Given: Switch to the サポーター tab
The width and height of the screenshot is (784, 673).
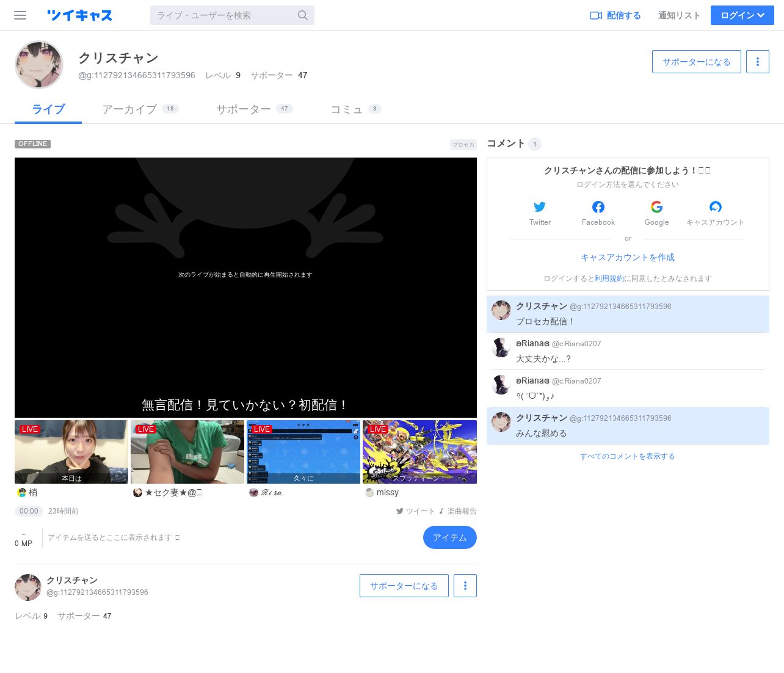Looking at the screenshot, I should 254,109.
